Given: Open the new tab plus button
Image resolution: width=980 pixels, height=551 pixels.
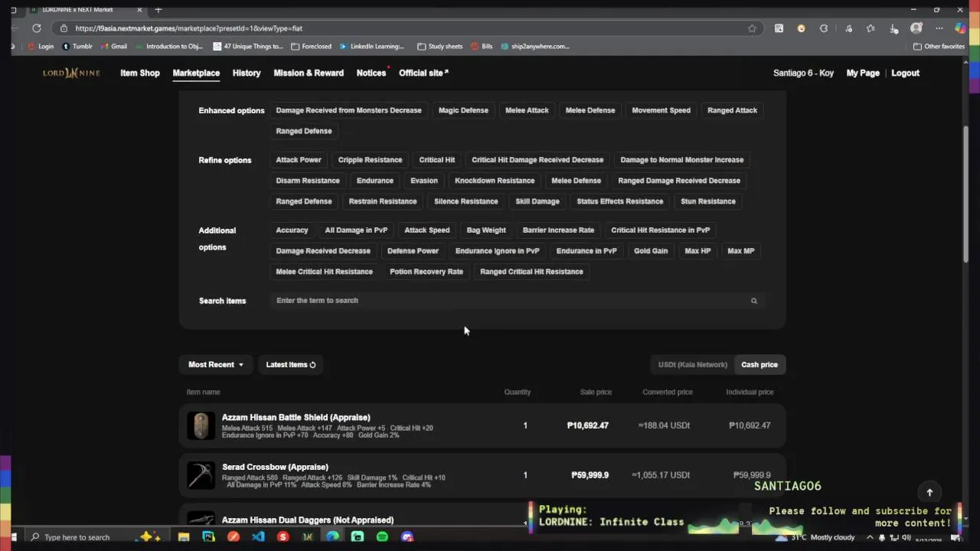Looking at the screenshot, I should (x=158, y=9).
